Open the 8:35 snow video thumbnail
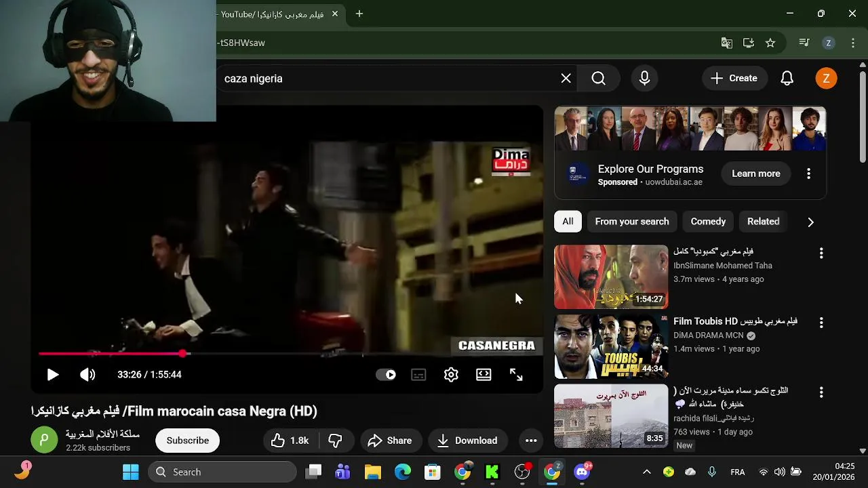 611,416
